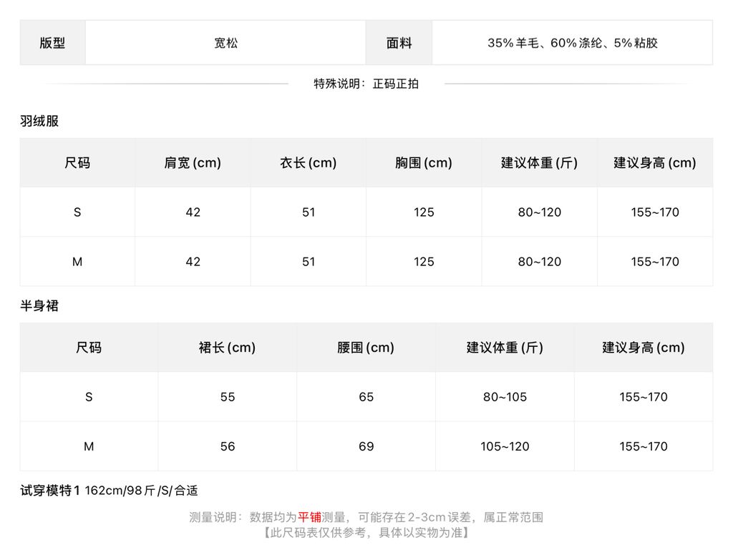Click the 特殊说明 正码正拍 note
This screenshot has width=733, height=560.
point(366,84)
